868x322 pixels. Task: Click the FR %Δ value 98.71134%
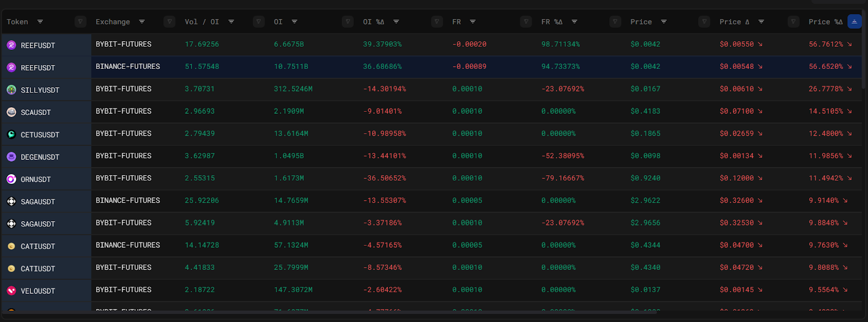(x=561, y=44)
